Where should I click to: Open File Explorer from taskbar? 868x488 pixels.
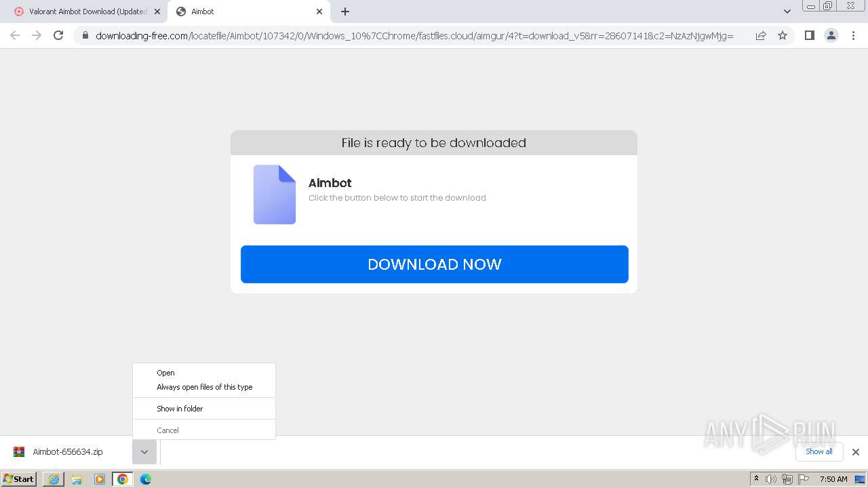click(77, 479)
